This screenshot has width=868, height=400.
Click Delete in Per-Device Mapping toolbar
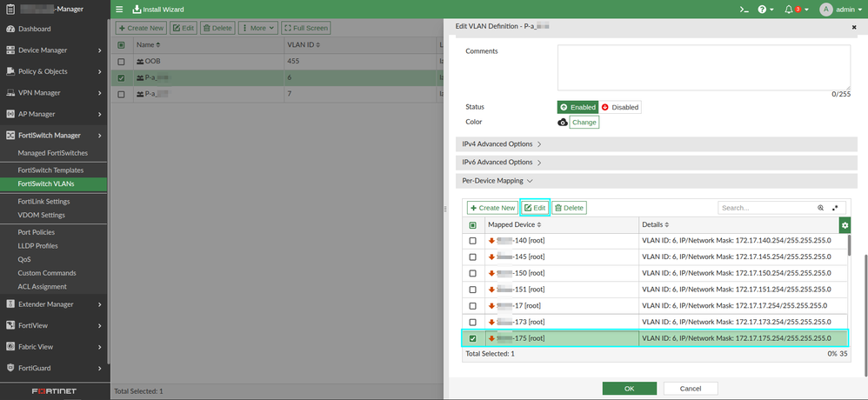click(569, 208)
